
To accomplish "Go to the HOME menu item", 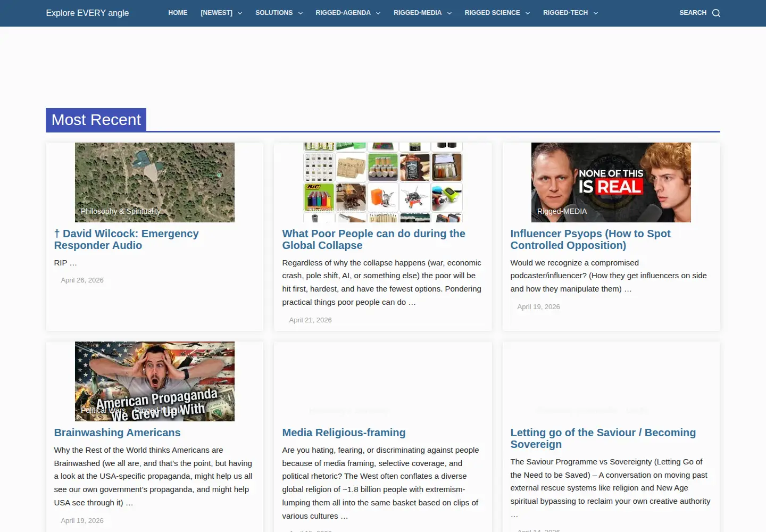I will click(x=178, y=13).
